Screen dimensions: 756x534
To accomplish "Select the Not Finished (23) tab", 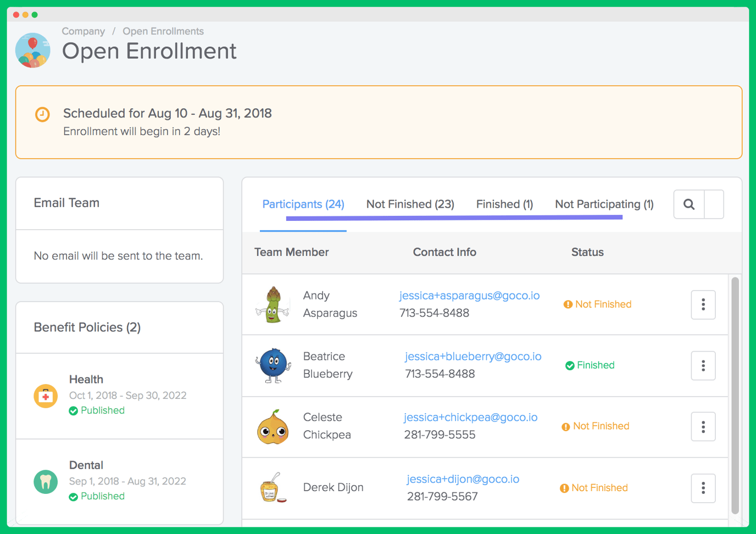I will point(410,204).
